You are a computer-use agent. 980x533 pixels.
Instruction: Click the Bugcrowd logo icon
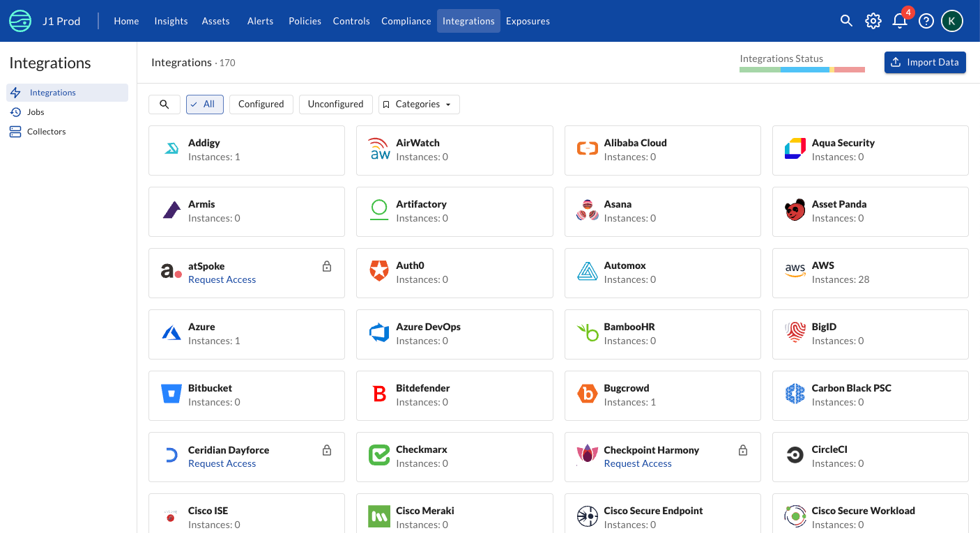(x=588, y=394)
